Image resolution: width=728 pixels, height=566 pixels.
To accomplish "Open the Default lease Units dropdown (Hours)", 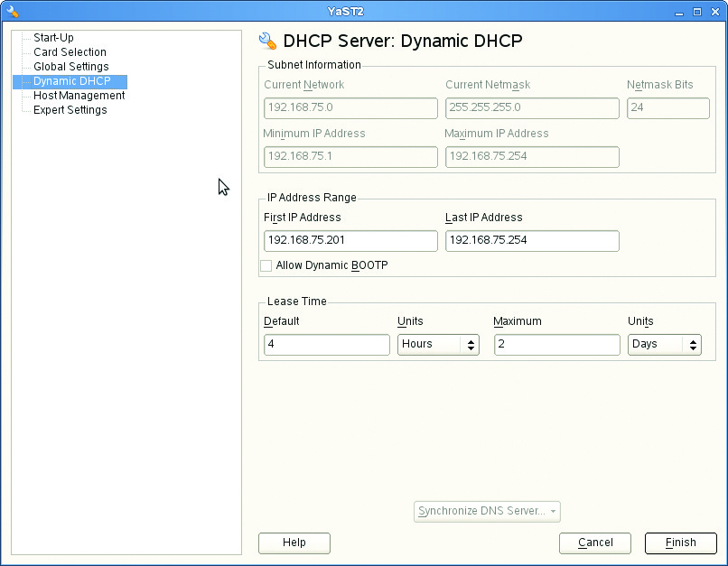I will tap(438, 344).
